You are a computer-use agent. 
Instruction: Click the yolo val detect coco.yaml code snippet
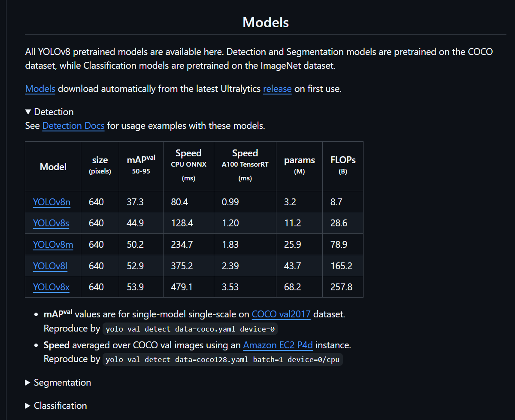coord(190,329)
